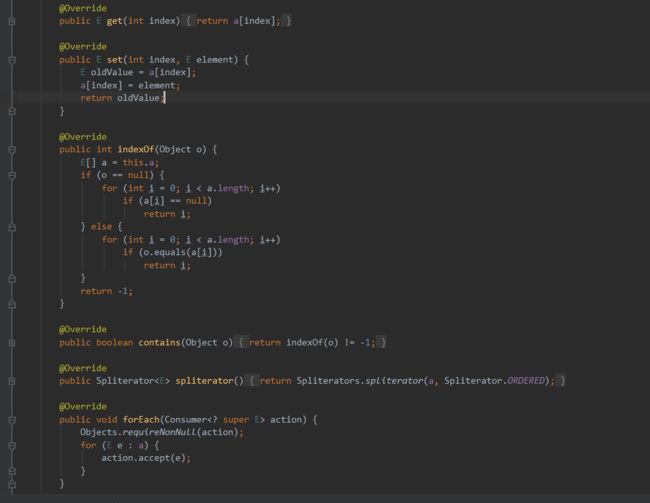
Task: Click the 'E[] a = this.a;' line
Action: coord(119,163)
